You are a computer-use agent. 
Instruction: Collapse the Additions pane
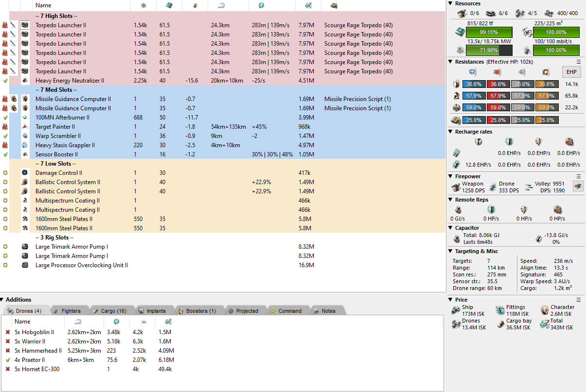click(3, 300)
